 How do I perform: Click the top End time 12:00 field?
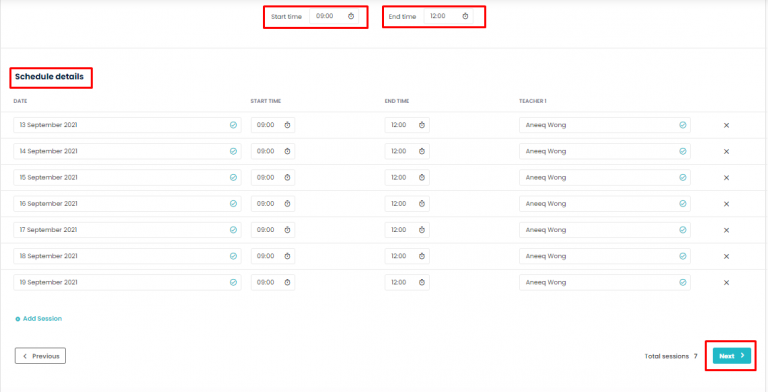click(449, 16)
